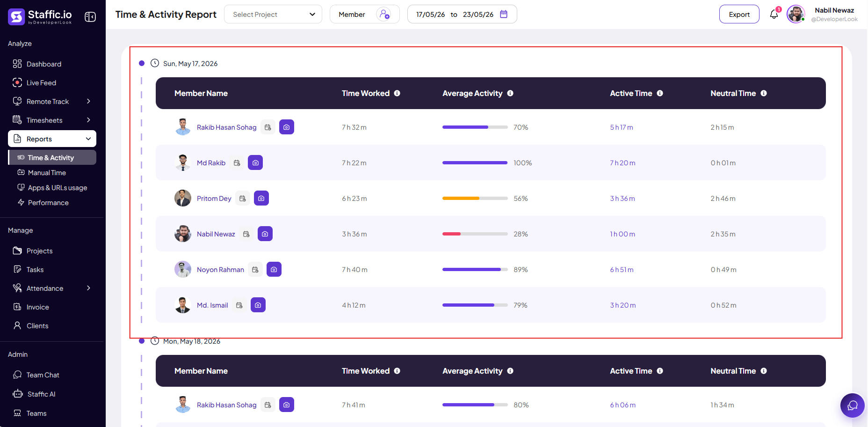Screen dimensions: 868x427
Task: Open the Projects page
Action: point(39,250)
